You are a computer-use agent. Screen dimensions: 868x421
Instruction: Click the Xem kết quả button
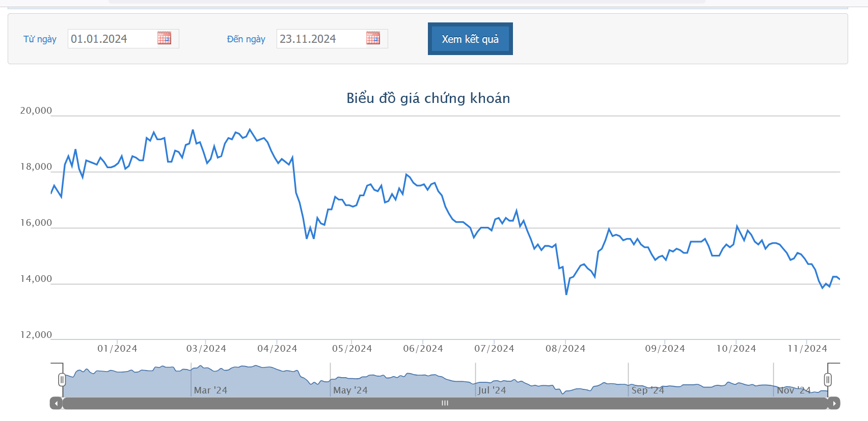tap(470, 39)
